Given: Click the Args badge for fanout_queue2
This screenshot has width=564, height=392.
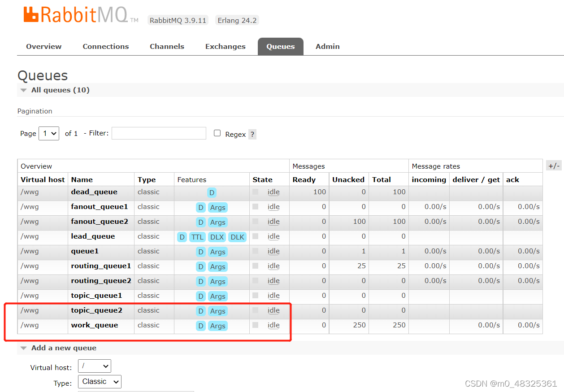Looking at the screenshot, I should pos(218,222).
